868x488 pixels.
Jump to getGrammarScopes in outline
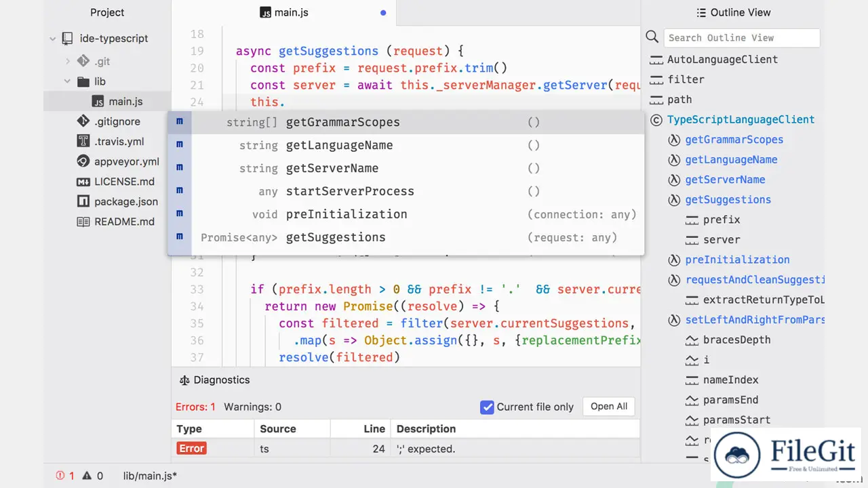(x=734, y=140)
